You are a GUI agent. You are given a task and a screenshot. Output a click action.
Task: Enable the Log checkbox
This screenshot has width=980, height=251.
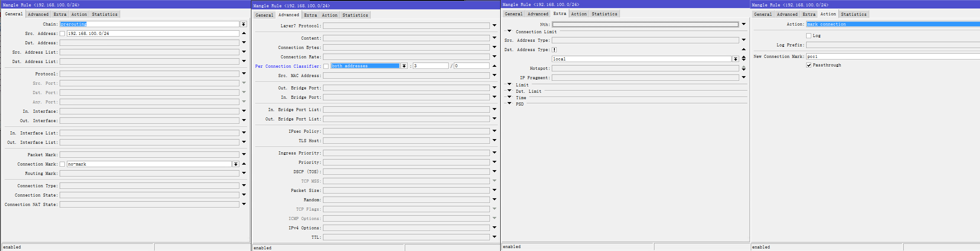click(x=809, y=36)
